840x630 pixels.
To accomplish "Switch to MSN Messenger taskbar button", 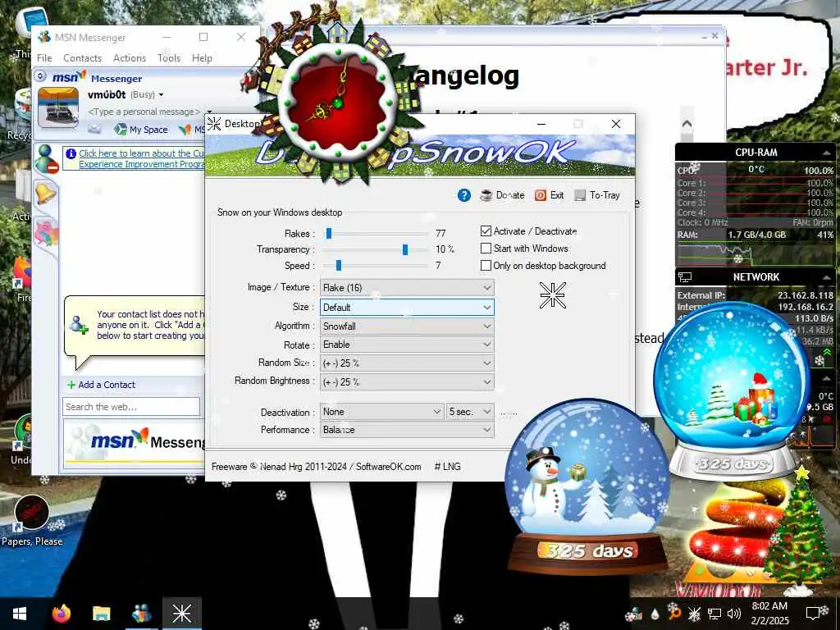I will click(141, 614).
